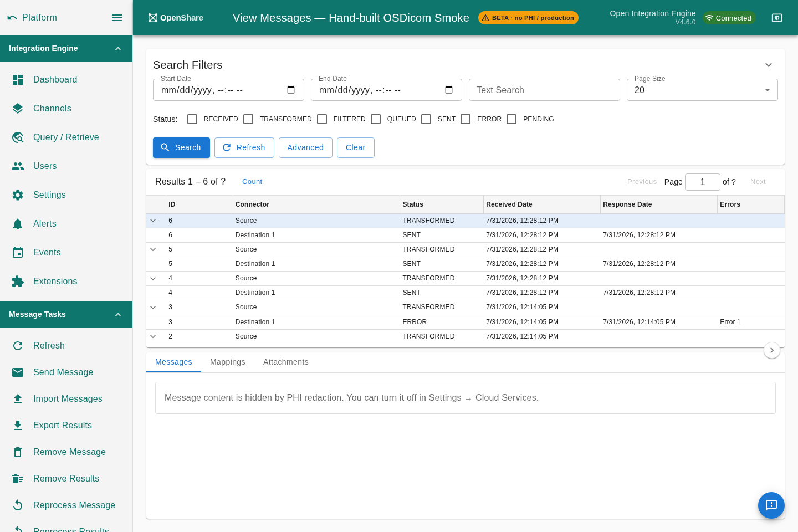Open Dashboard in the sidebar

coord(66,80)
